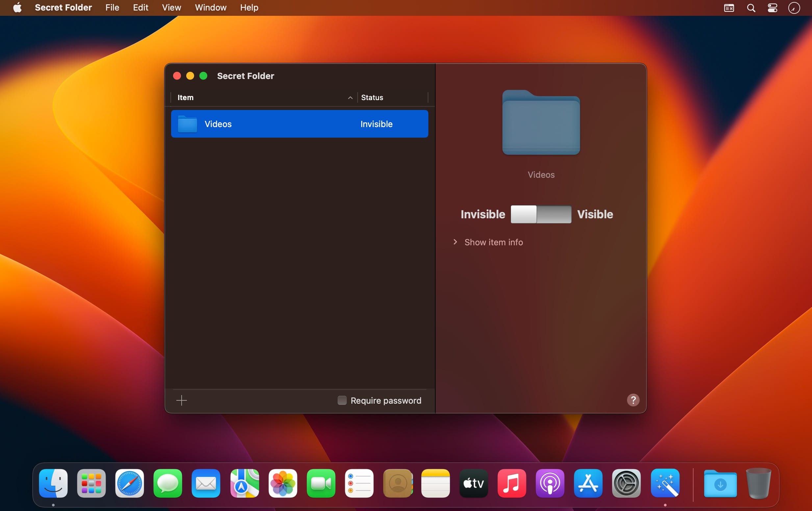Screen dimensions: 812x511
Task: Open the Secret Folder app menu
Action: pos(63,8)
